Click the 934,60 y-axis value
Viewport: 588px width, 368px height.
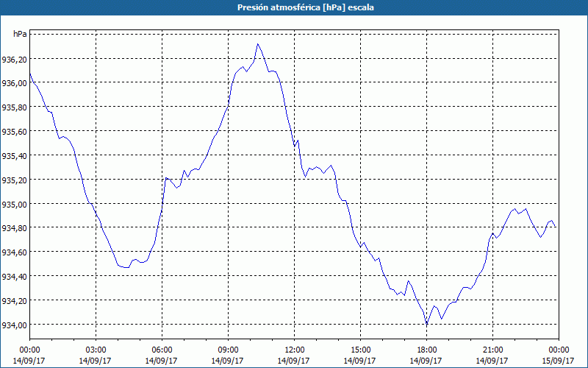tap(14, 252)
